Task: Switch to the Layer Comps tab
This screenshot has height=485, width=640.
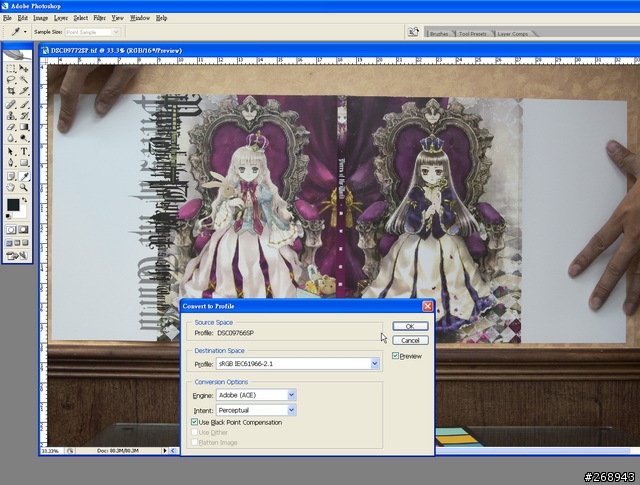Action: coord(512,33)
